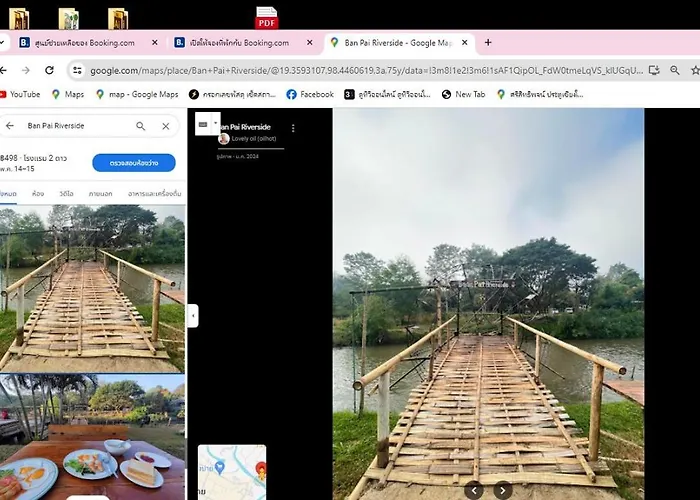
Task: Show the previous photo
Action: pyautogui.click(x=474, y=489)
